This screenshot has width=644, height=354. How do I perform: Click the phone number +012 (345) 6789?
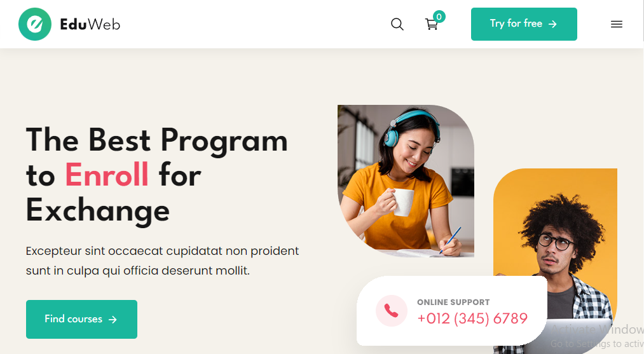[472, 318]
